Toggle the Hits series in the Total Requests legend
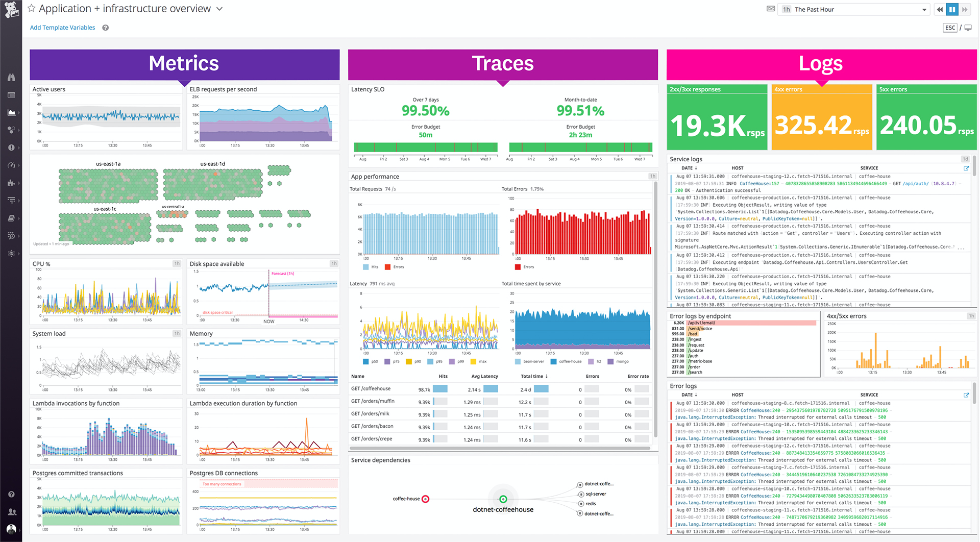980x542 pixels. (x=369, y=267)
